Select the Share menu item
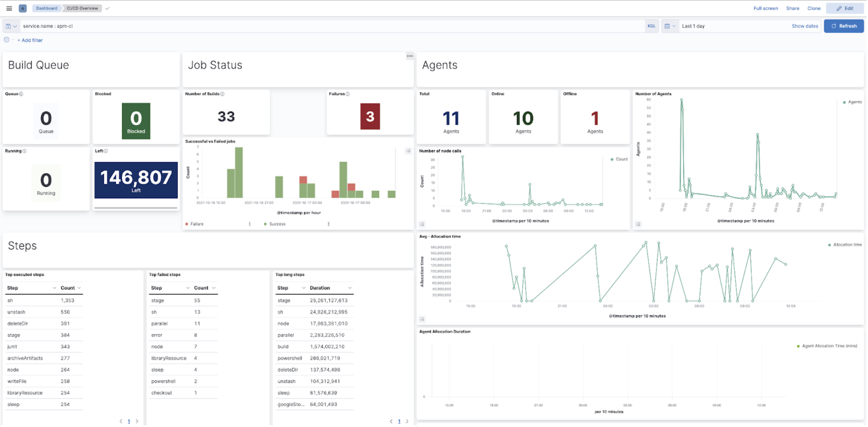This screenshot has height=427, width=868. 792,8
